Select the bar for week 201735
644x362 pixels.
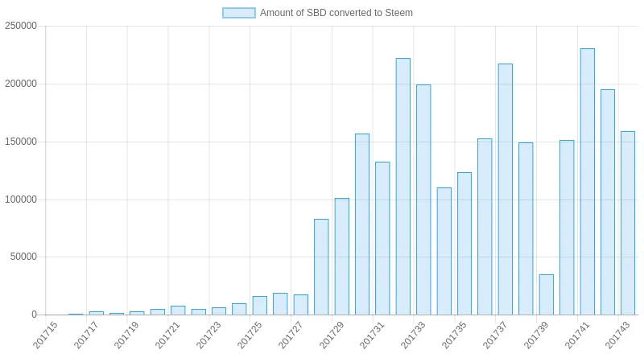[464, 244]
